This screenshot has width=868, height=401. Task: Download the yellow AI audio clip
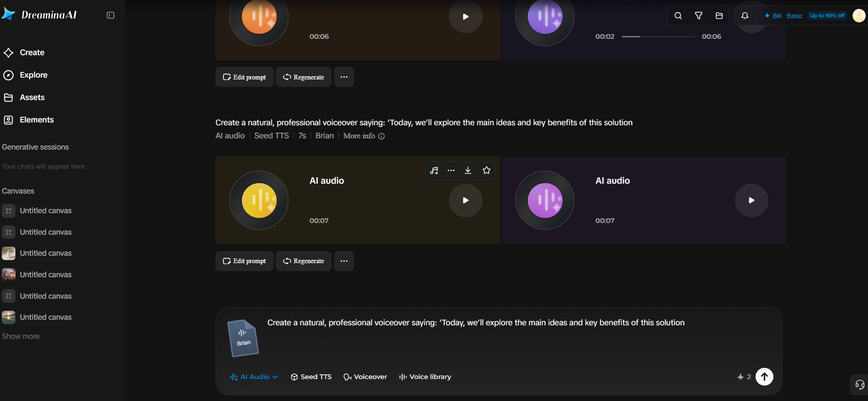[468, 171]
